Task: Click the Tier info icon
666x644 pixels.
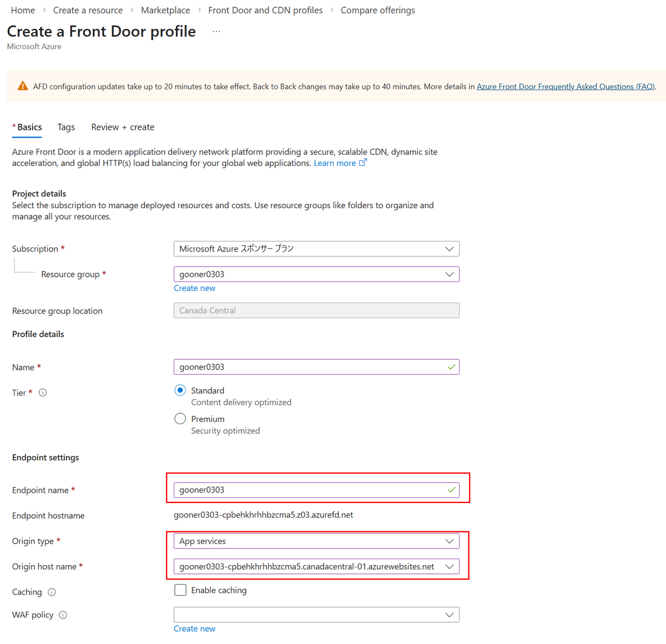Action: coord(43,393)
